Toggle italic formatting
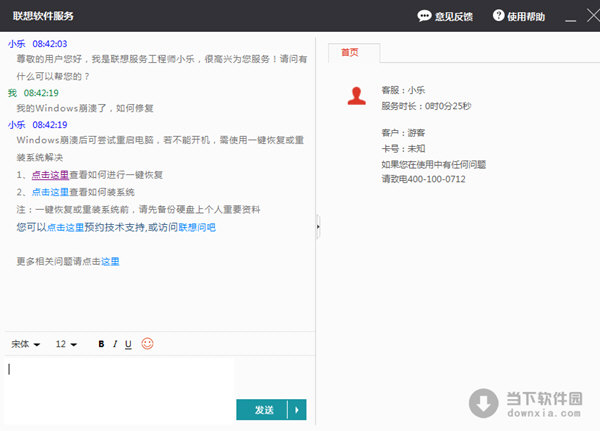Viewport: 600px width, 431px height. tap(115, 344)
